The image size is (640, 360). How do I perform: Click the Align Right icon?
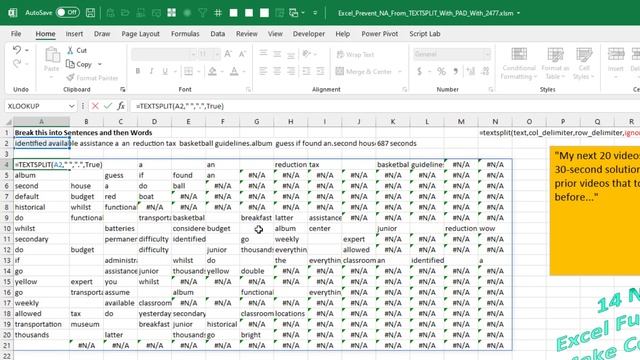[x=291, y=71]
